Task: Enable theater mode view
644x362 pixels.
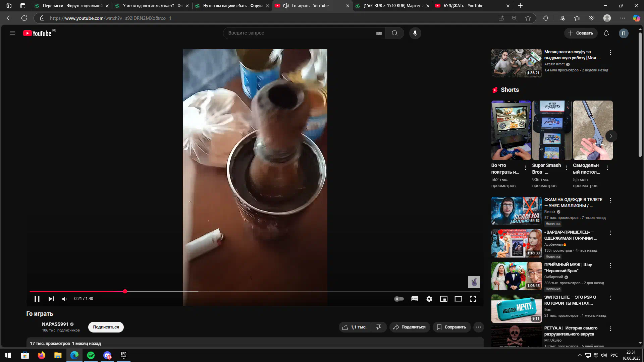Action: (x=458, y=299)
